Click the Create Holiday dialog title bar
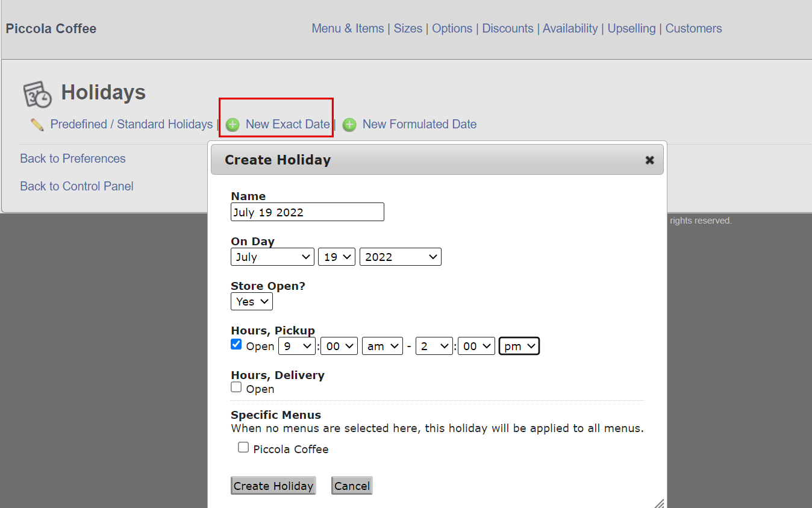 tap(437, 160)
